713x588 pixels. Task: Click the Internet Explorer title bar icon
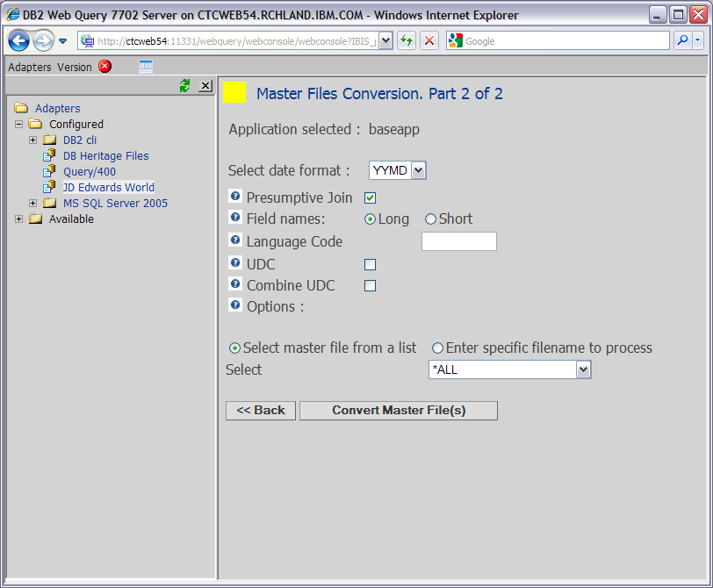click(x=12, y=14)
